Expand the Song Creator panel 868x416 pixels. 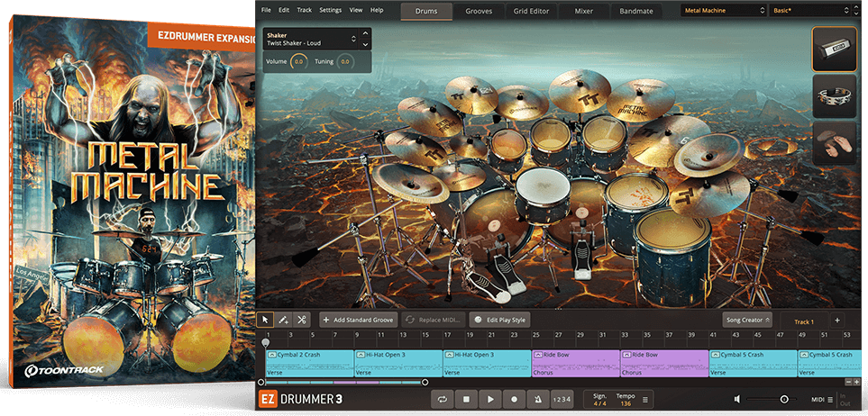click(x=747, y=320)
